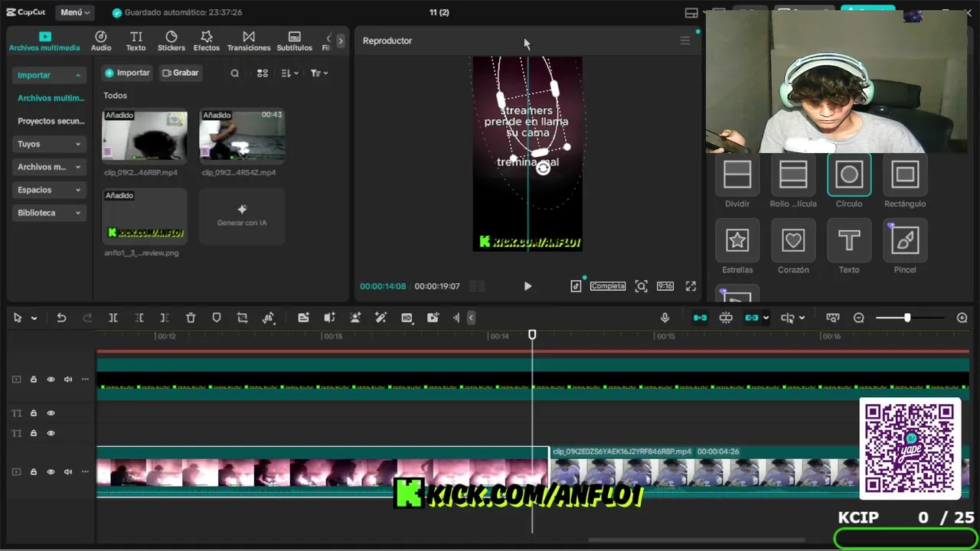980x551 pixels.
Task: Open the Transiciones panel icon
Action: click(x=249, y=41)
